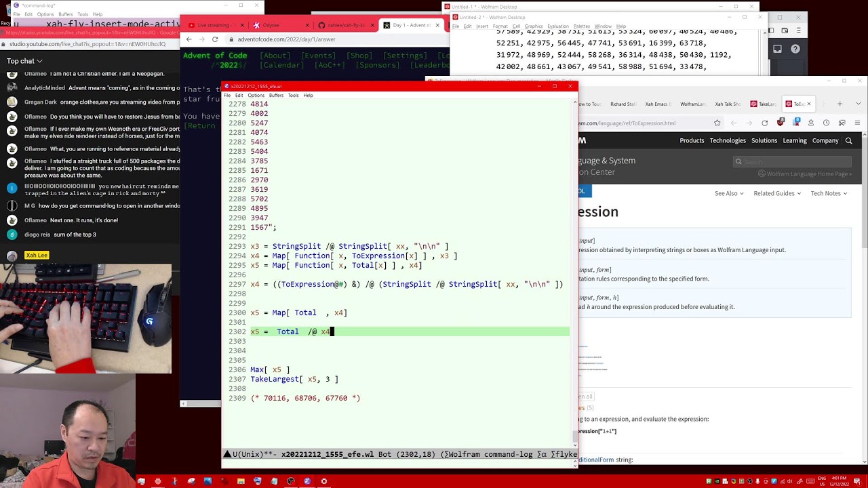
Task: Open the [Sponsors] link on Advent of Code
Action: (x=377, y=65)
